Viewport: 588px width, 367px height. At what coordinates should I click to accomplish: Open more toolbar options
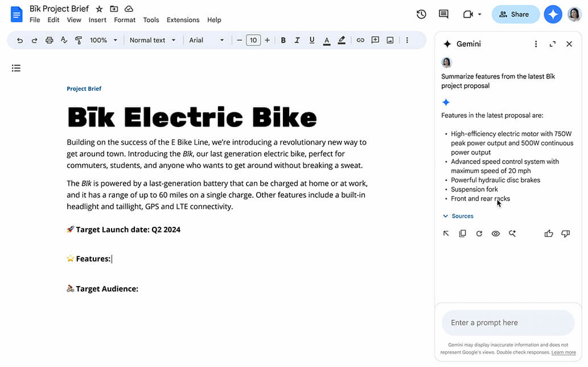tap(407, 40)
